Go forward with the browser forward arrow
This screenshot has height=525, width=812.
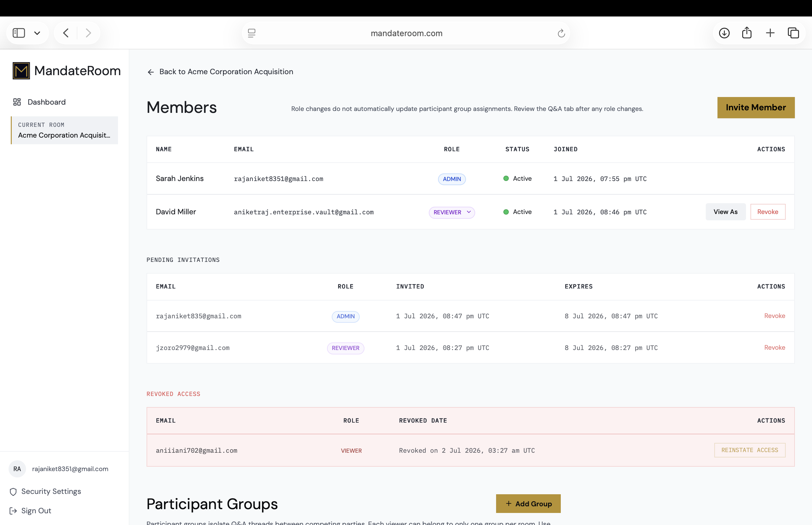tap(88, 33)
